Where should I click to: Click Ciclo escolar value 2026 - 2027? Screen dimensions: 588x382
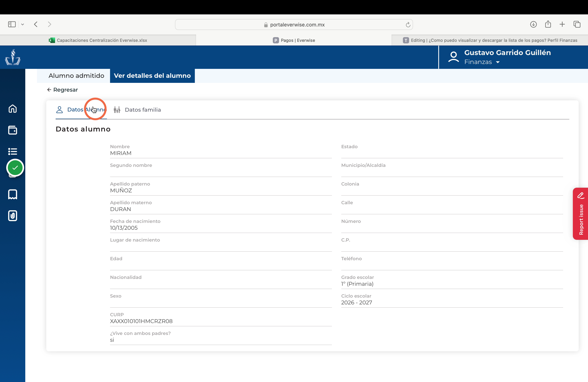click(356, 302)
